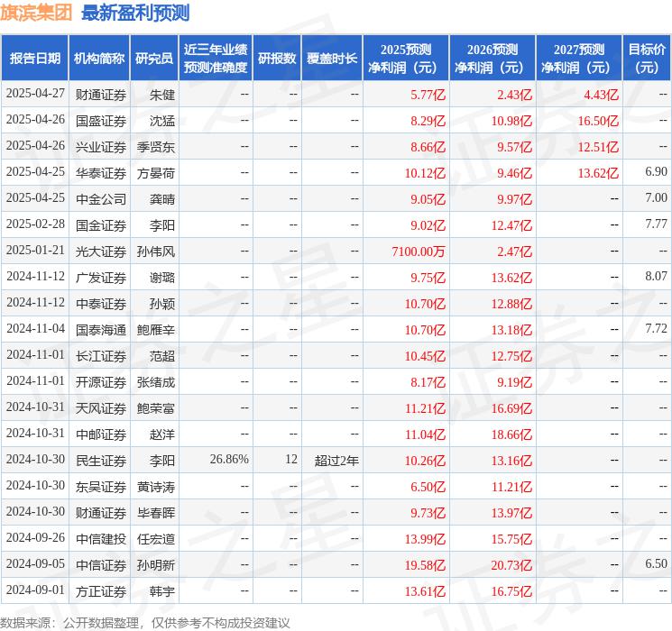
Task: Select the 2027预测净利润 column header
Action: [579, 58]
